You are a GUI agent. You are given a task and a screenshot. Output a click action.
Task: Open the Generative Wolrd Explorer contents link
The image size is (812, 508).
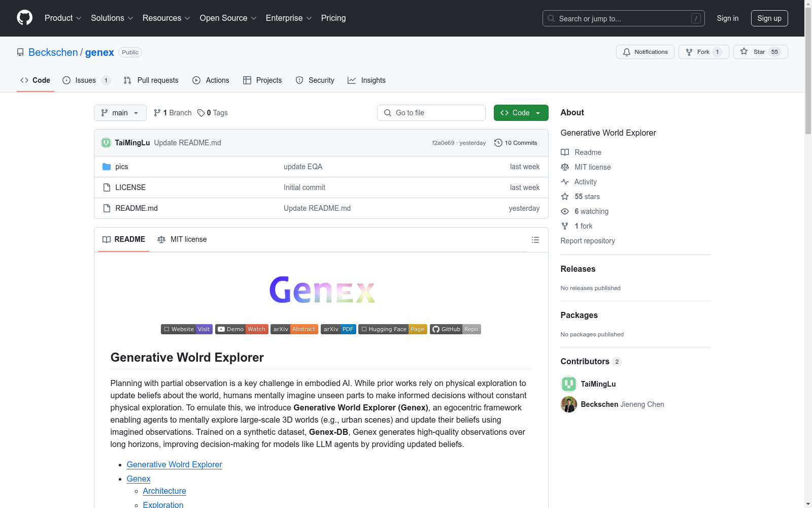[174, 464]
